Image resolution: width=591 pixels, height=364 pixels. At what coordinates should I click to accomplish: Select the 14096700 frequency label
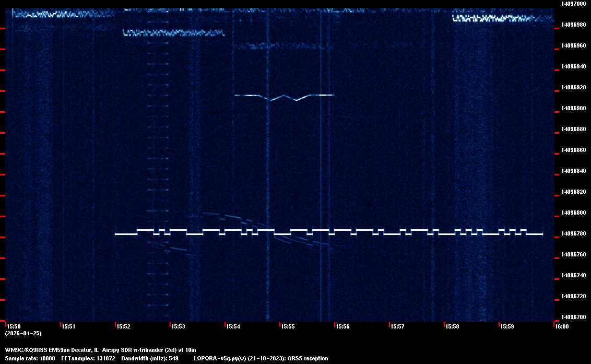573,317
